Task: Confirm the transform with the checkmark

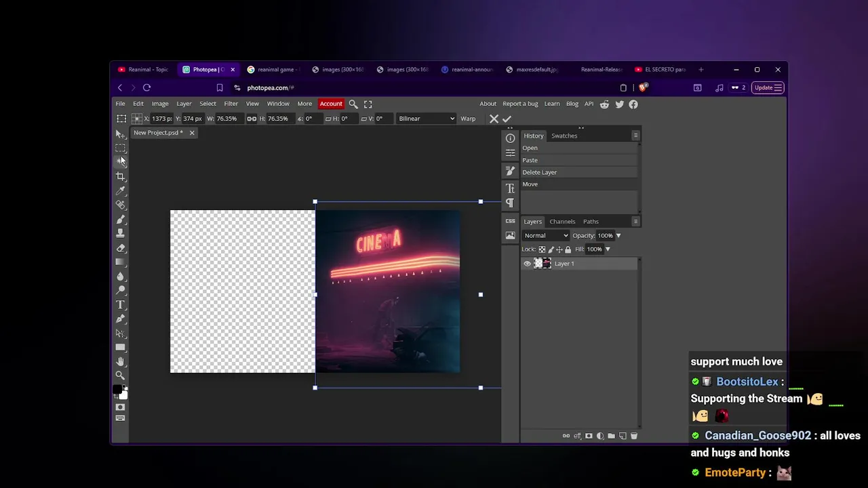Action: (x=507, y=119)
